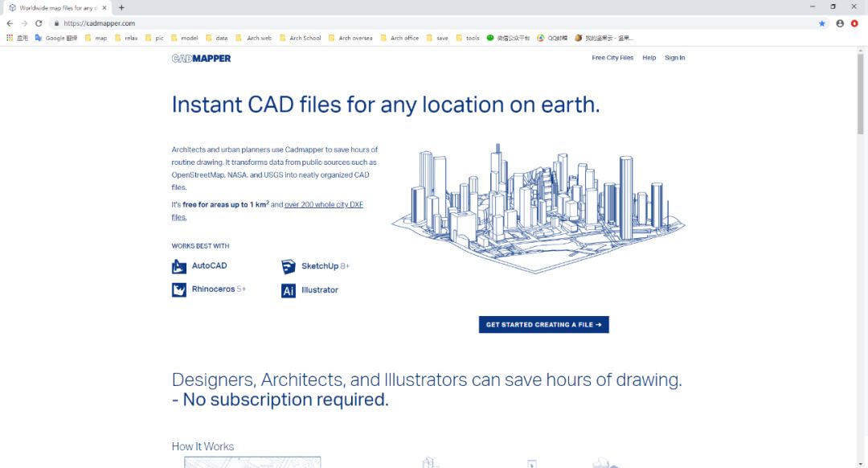Open the apps shortcut in bookmarks bar
The height and width of the screenshot is (468, 868).
coord(17,39)
